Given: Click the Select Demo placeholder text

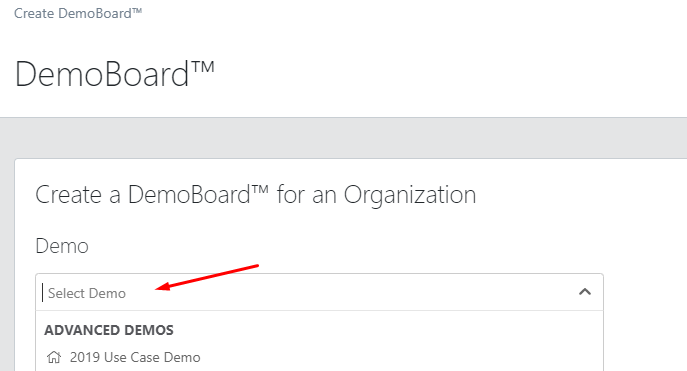Looking at the screenshot, I should [87, 293].
